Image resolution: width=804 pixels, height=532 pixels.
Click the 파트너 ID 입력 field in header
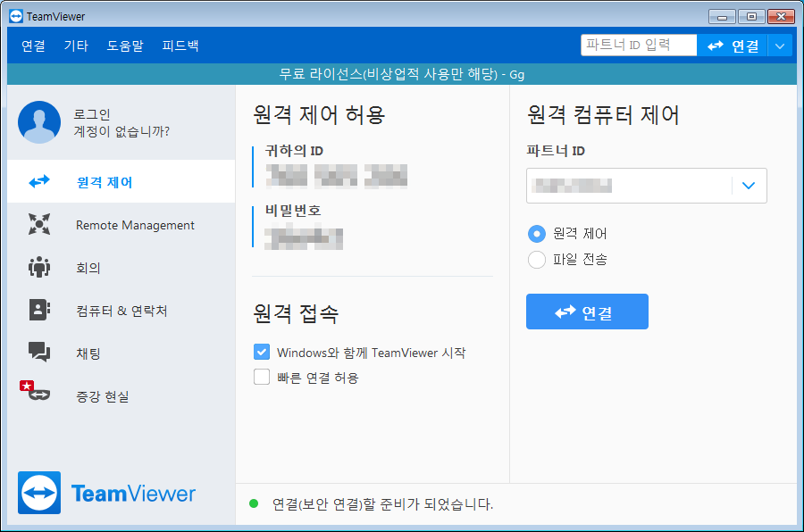(639, 46)
